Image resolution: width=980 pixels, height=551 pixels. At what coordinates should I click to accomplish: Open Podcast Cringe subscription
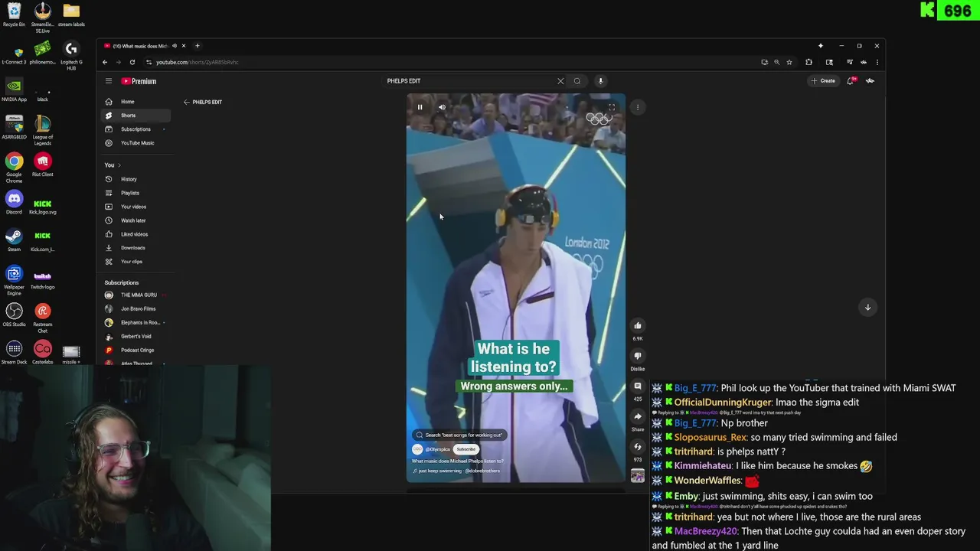pos(136,350)
